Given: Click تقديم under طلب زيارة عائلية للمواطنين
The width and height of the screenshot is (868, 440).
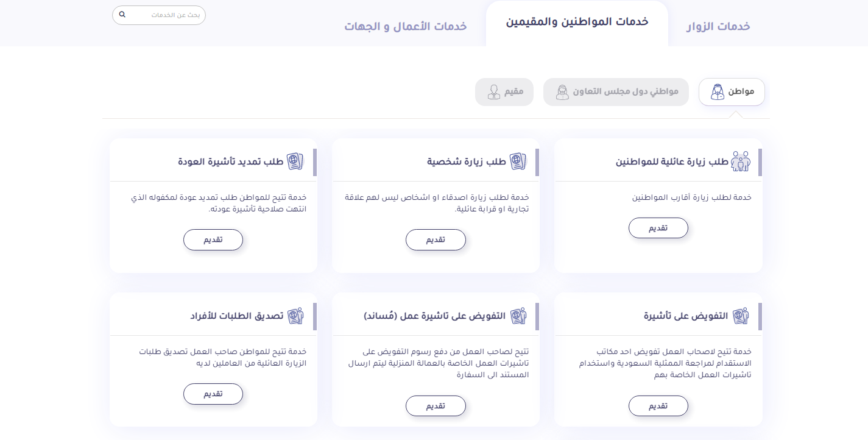Looking at the screenshot, I should pos(658,228).
